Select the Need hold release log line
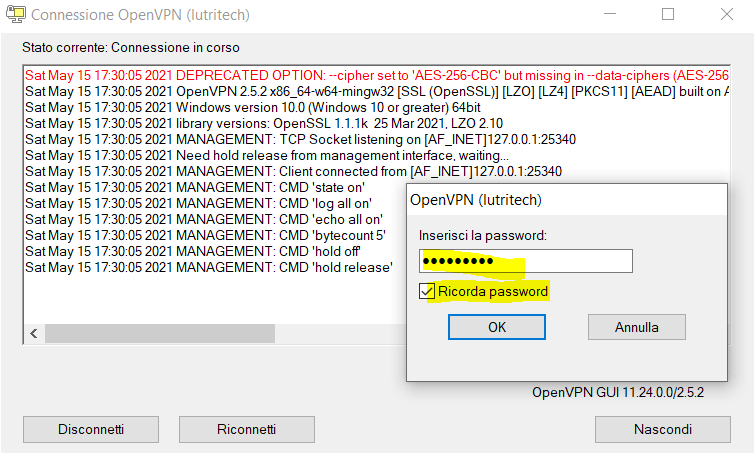755x454 pixels. (267, 156)
